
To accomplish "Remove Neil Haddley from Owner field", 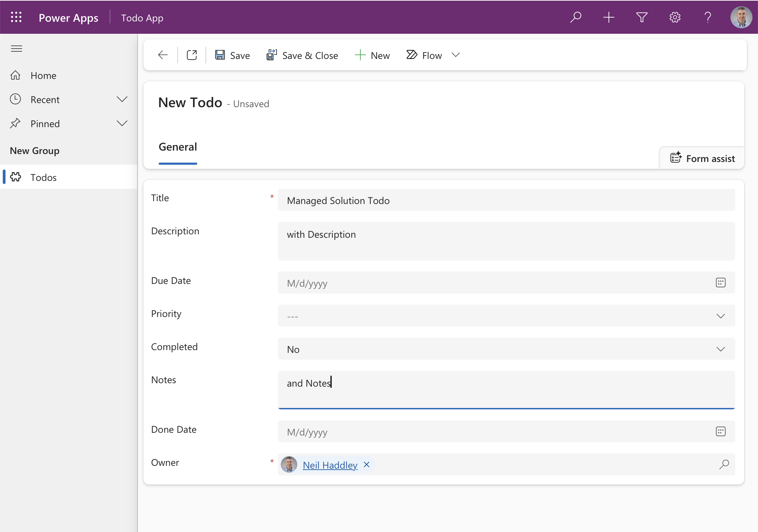I will tap(367, 465).
